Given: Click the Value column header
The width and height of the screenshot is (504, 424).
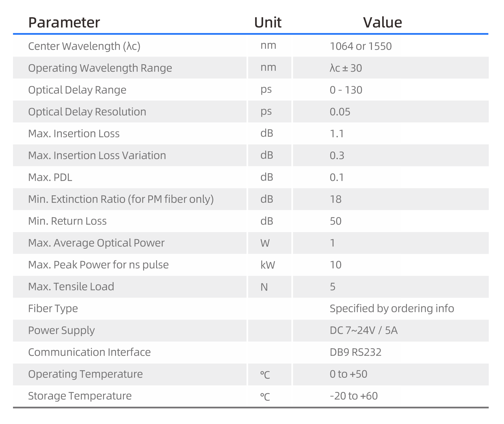Looking at the screenshot, I should tap(382, 22).
